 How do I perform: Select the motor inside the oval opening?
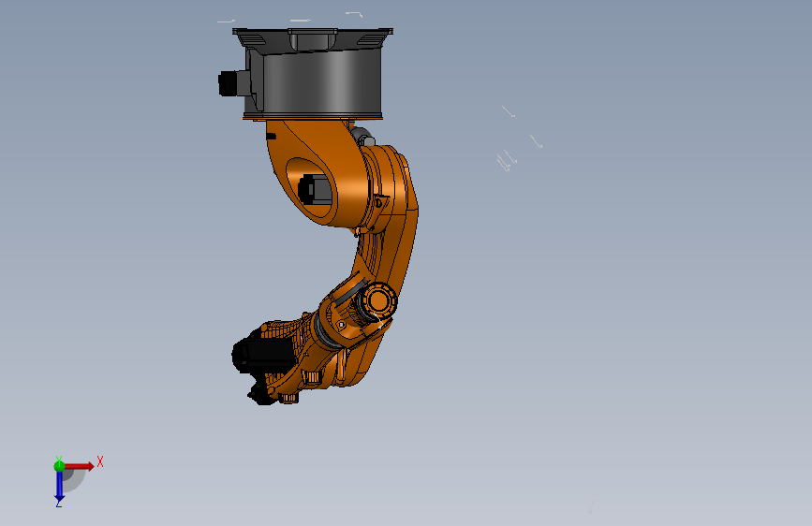[x=315, y=188]
